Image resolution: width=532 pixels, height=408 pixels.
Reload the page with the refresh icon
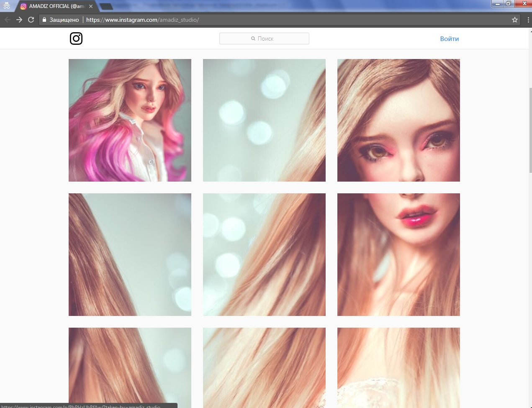[x=31, y=20]
